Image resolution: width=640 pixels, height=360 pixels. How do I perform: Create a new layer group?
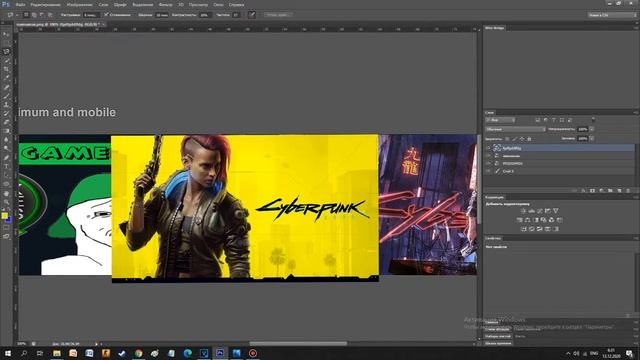click(x=610, y=191)
